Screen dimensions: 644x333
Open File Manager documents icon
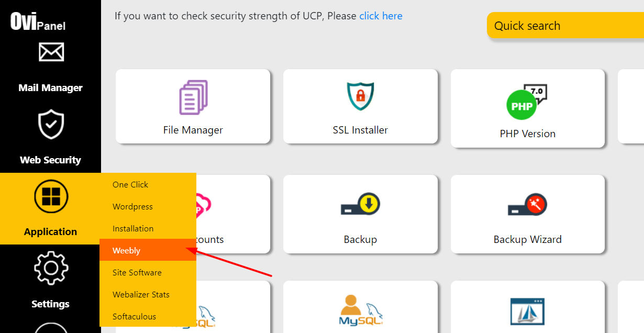click(193, 97)
